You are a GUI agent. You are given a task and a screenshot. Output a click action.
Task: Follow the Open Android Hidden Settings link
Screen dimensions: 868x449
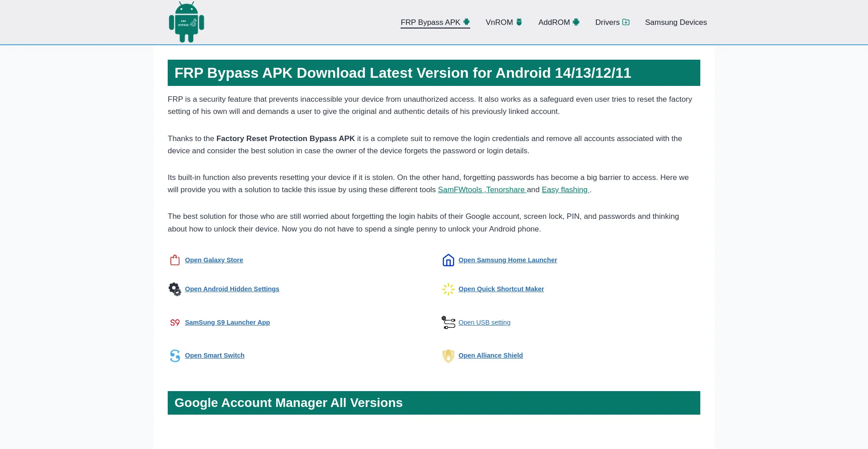tap(232, 289)
